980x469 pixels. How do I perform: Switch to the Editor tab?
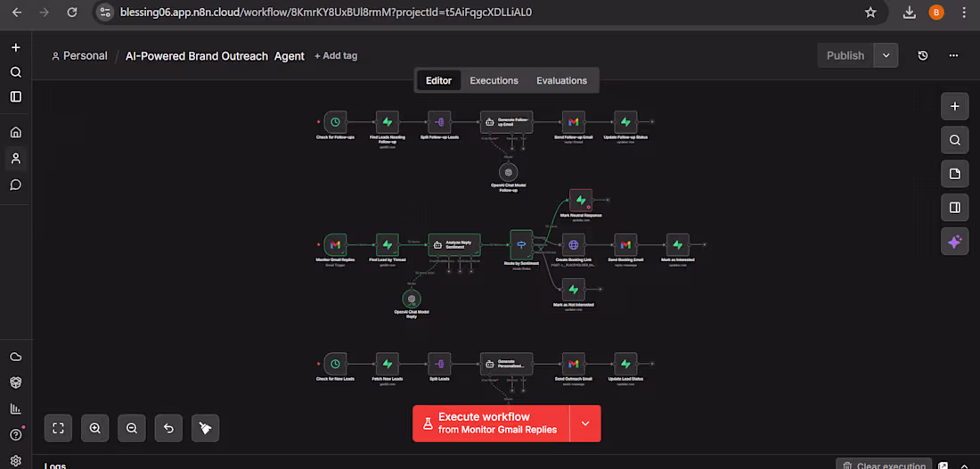438,80
